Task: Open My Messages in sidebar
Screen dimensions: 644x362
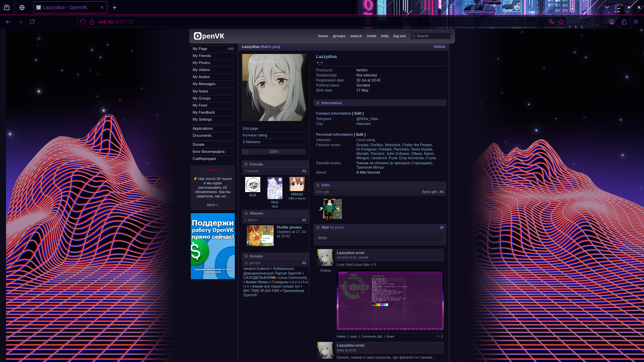Action: (204, 84)
